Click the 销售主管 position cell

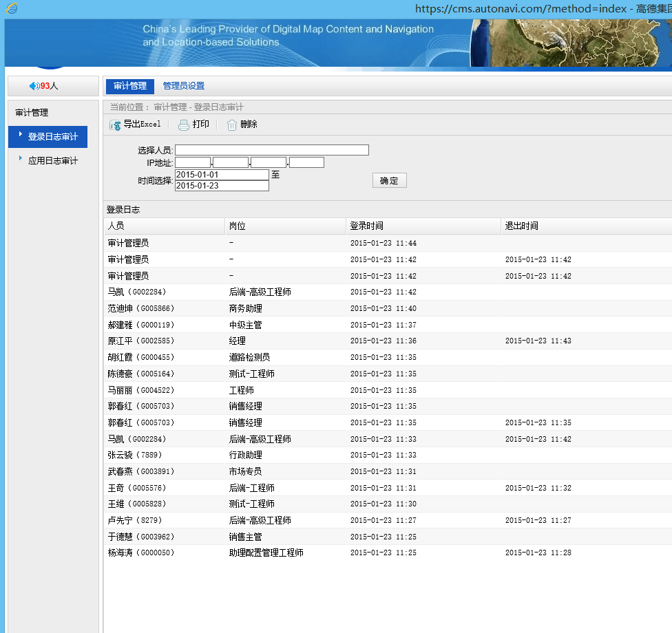pyautogui.click(x=246, y=537)
